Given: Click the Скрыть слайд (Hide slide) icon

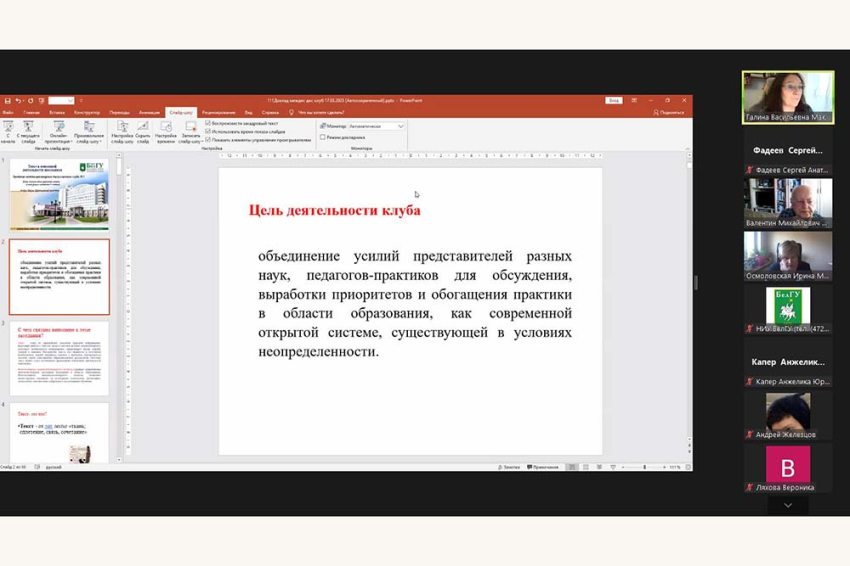Looking at the screenshot, I should tap(143, 131).
